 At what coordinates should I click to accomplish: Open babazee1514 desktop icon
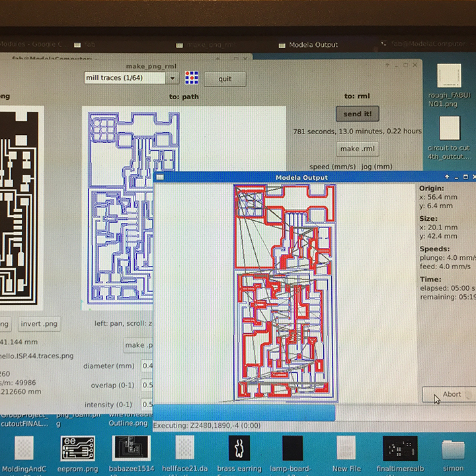click(132, 454)
